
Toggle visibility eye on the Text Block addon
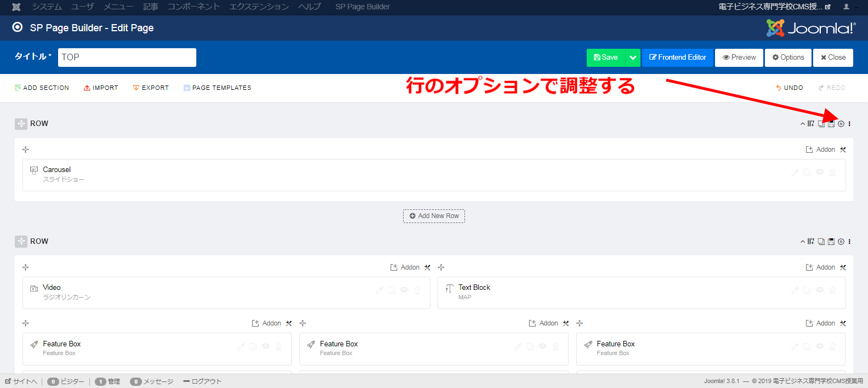click(x=820, y=290)
